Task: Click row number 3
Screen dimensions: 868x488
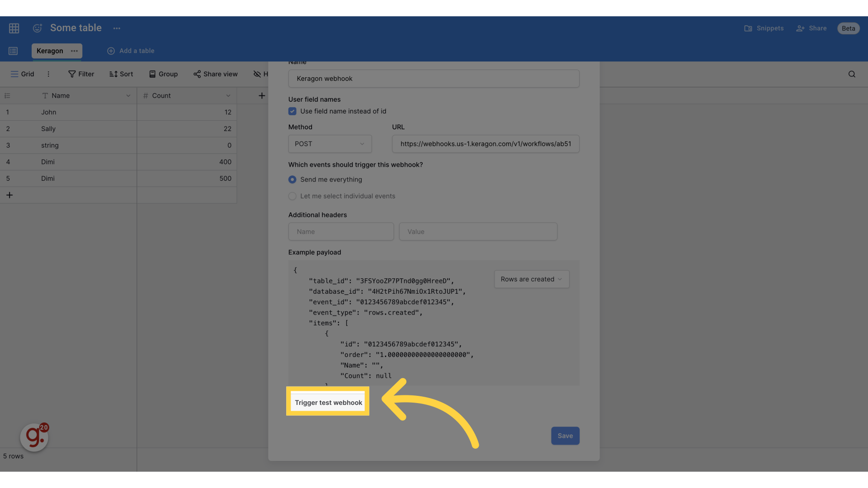Action: coord(8,145)
